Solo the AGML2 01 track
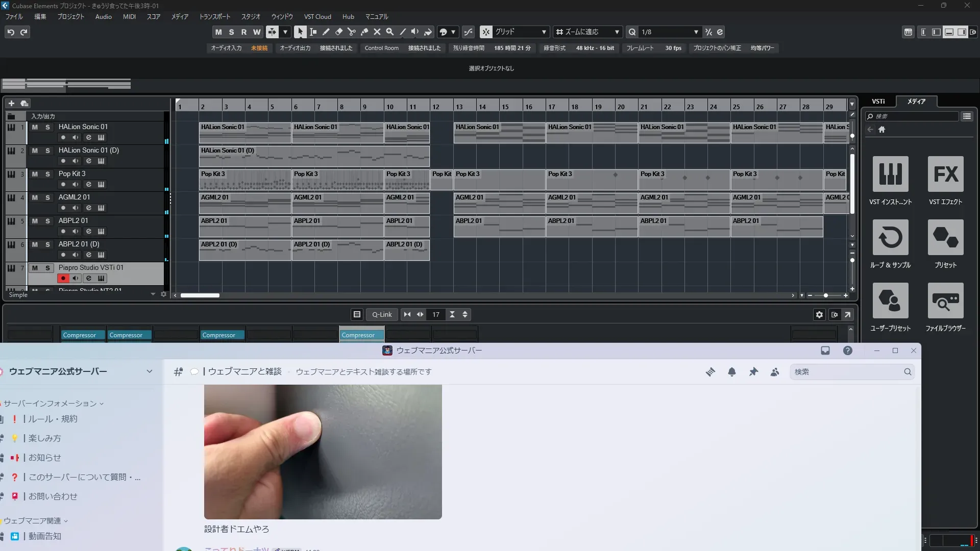 [x=47, y=197]
